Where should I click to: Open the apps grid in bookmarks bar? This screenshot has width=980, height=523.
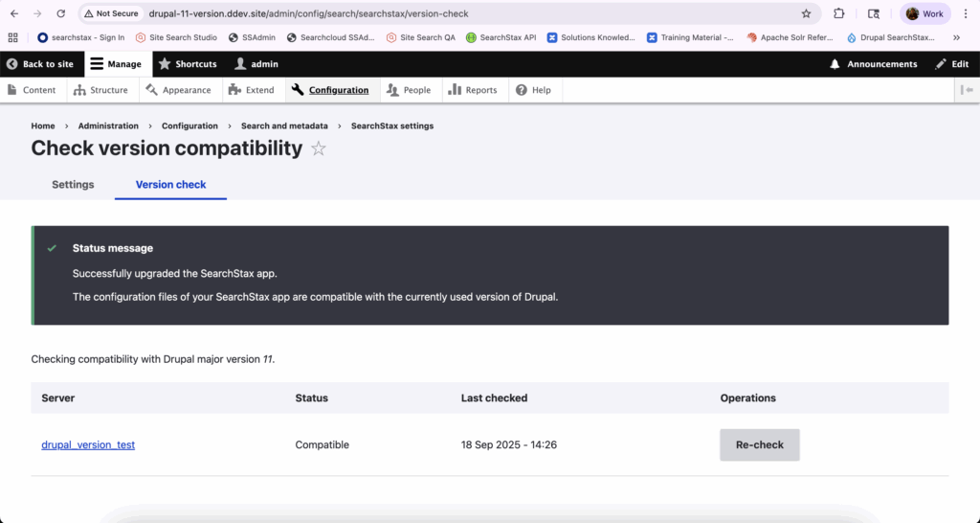13,37
